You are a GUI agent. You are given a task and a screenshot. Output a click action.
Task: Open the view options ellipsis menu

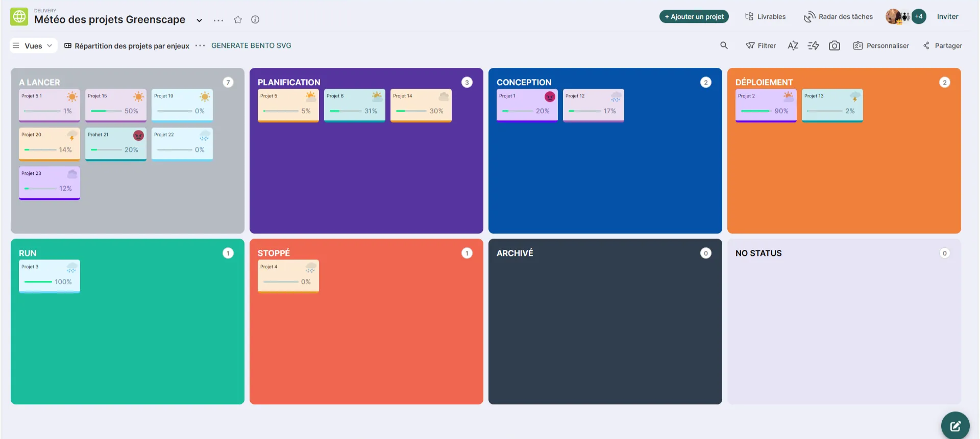200,46
